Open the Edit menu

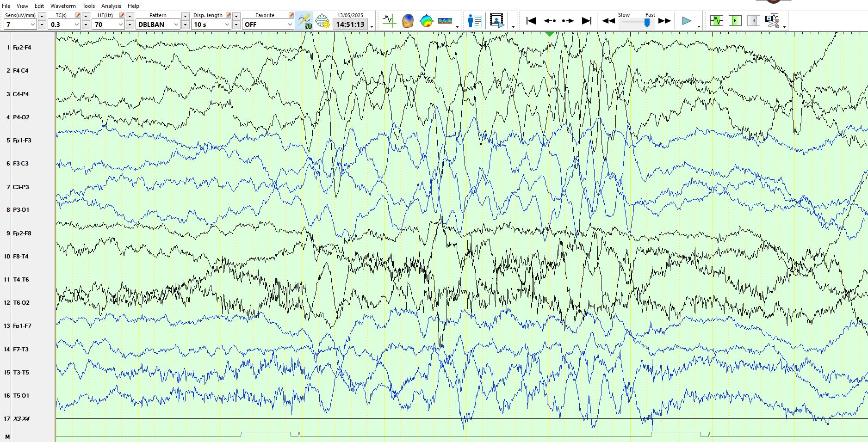pos(39,6)
